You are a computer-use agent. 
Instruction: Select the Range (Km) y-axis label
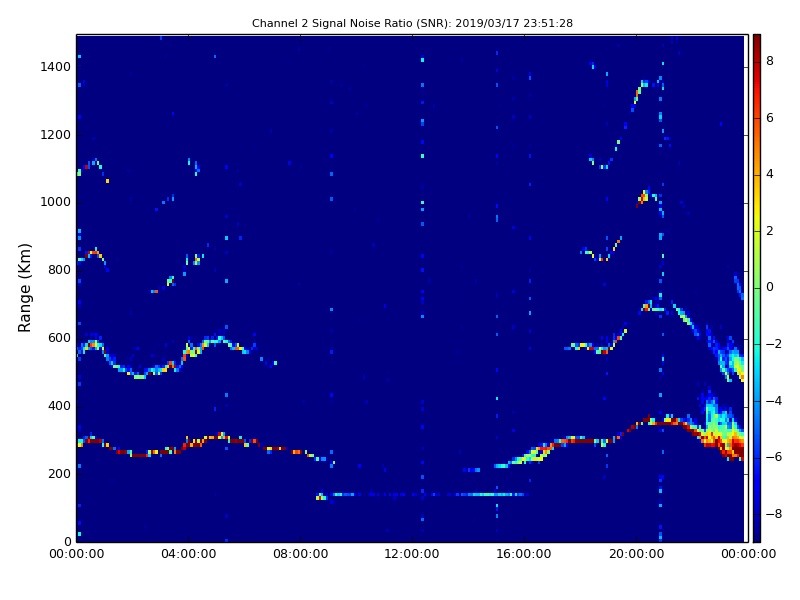(x=24, y=288)
